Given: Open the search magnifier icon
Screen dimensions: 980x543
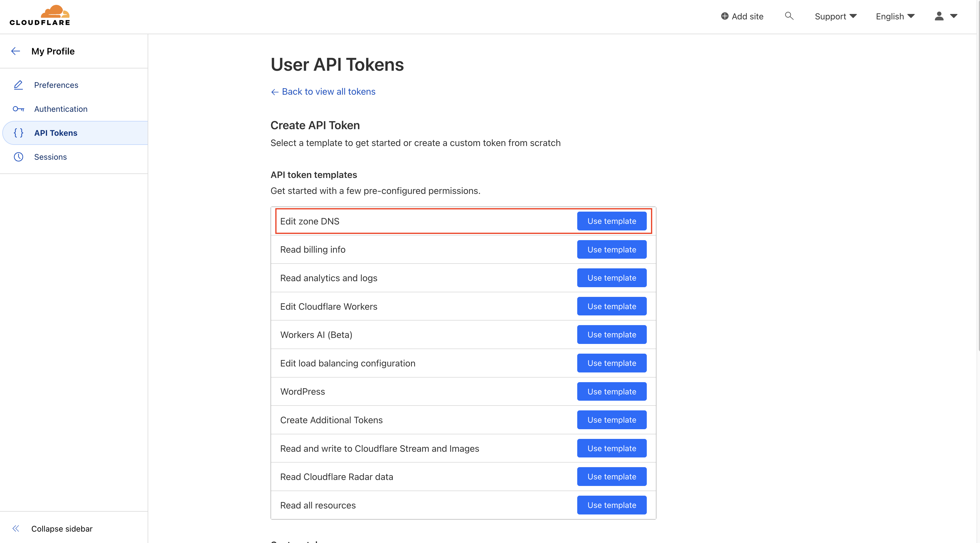Looking at the screenshot, I should 789,16.
